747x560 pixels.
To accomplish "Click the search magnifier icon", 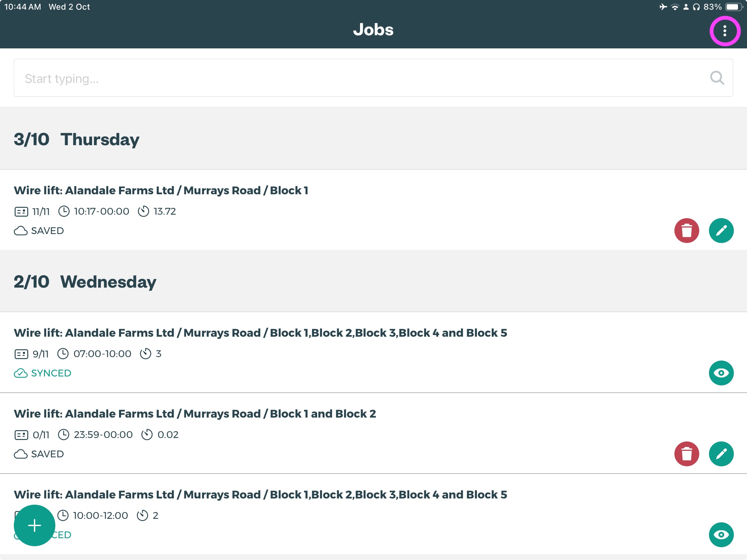I will pos(717,78).
